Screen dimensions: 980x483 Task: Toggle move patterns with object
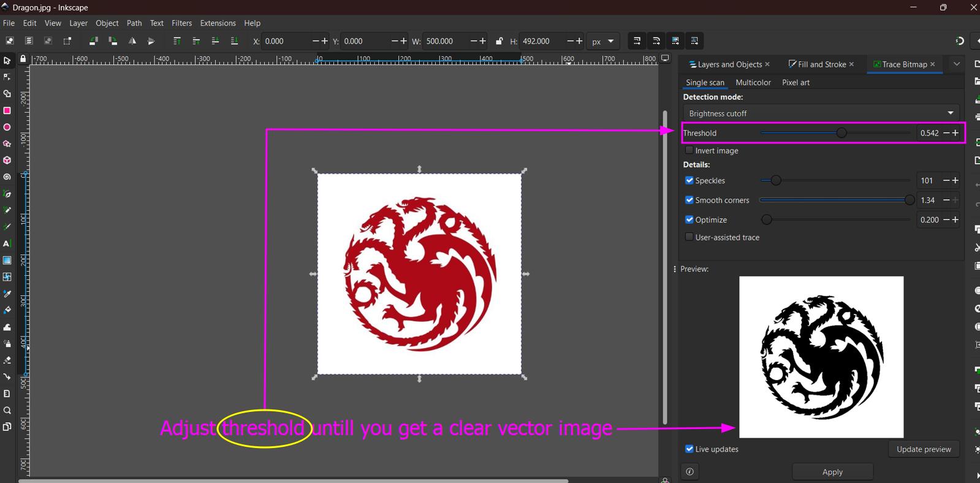click(694, 41)
